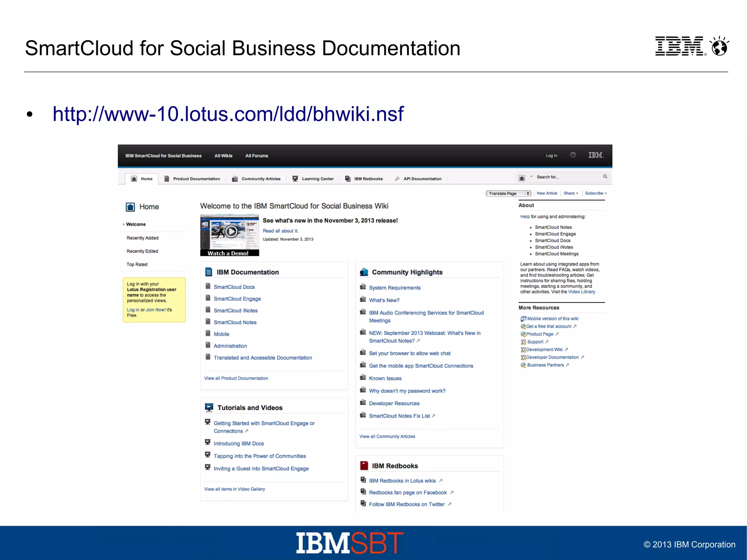Open Recently Edited in the sidebar
Image resolution: width=747 pixels, height=560 pixels.
click(x=142, y=251)
